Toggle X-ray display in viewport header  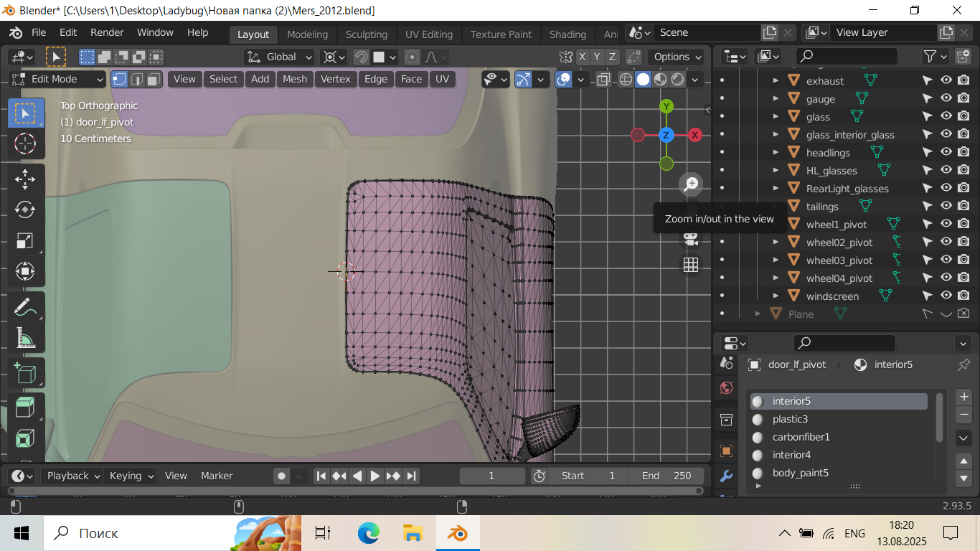click(x=604, y=79)
